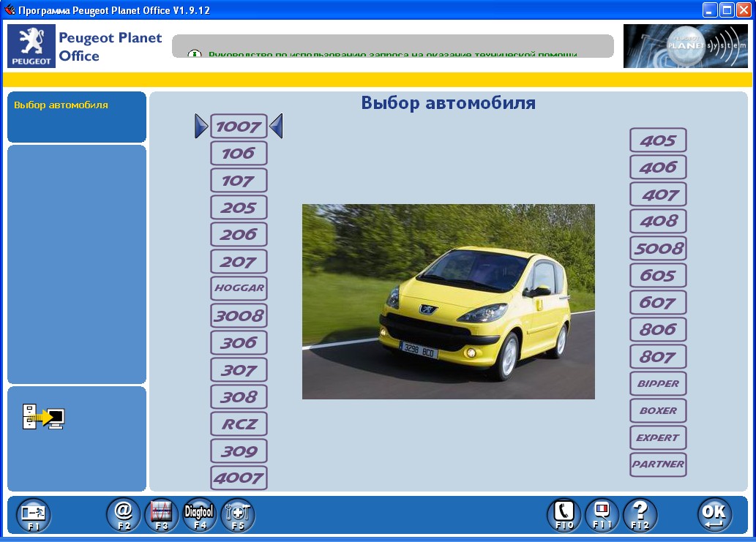The width and height of the screenshot is (756, 542).
Task: Choose the 306 model button
Action: click(239, 342)
